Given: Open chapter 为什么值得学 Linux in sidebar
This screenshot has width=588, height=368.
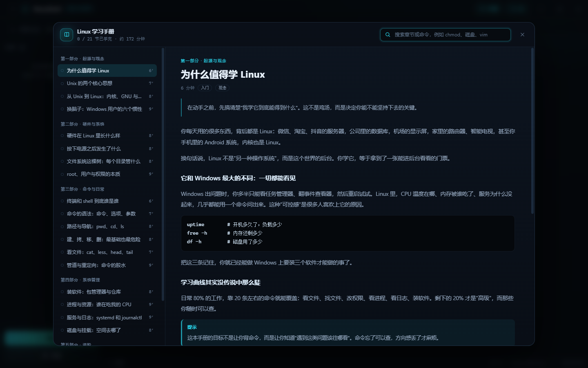Looking at the screenshot, I should pos(107,71).
